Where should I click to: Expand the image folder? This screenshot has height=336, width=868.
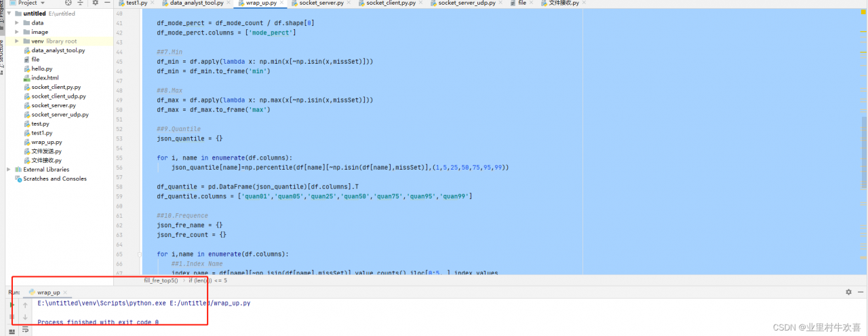17,32
